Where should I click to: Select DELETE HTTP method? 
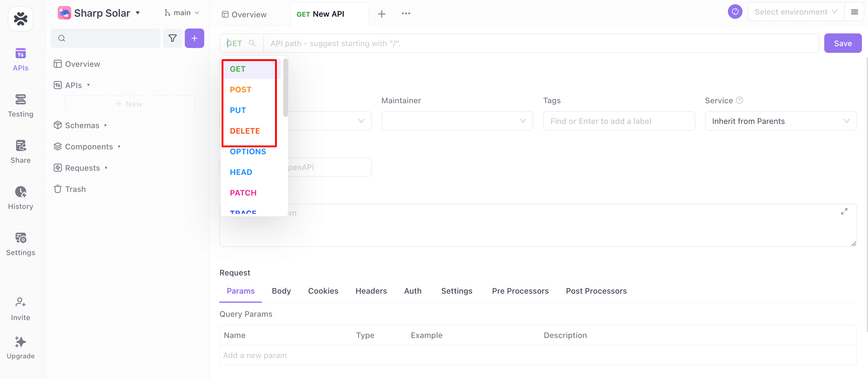tap(245, 131)
